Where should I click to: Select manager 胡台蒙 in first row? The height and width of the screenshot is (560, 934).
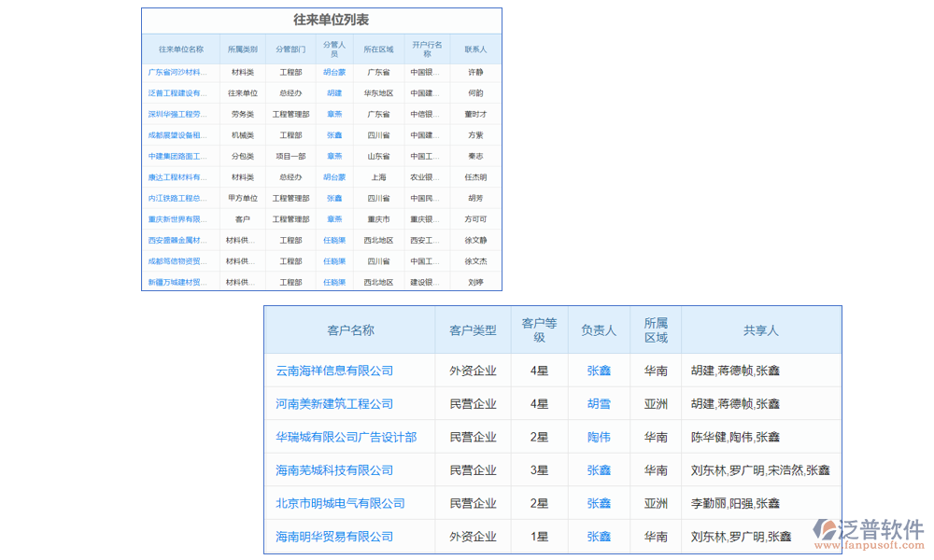click(333, 72)
